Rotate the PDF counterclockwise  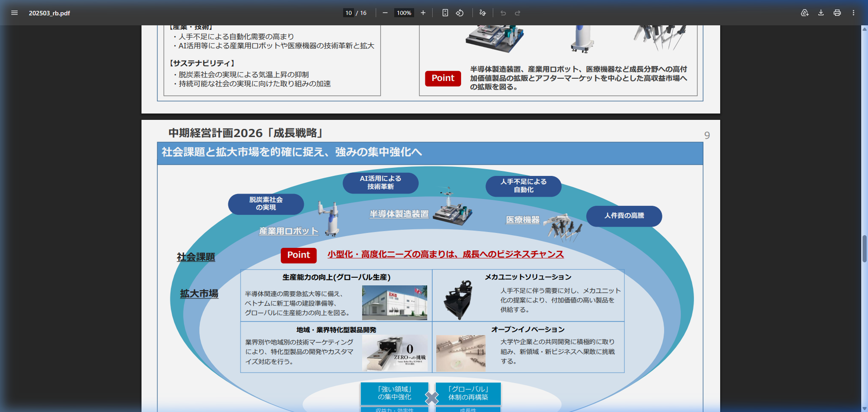460,13
